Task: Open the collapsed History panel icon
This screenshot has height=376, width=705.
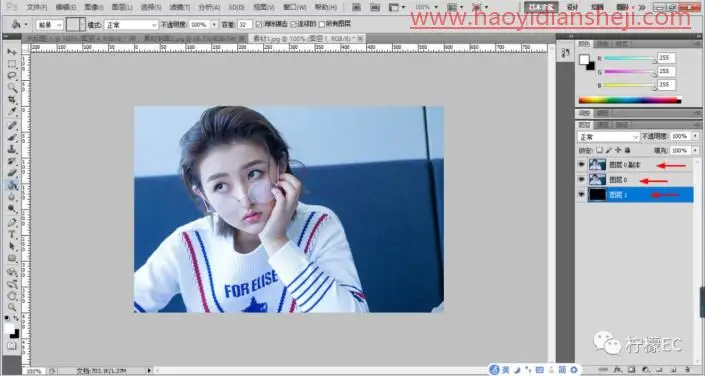Action: (565, 53)
